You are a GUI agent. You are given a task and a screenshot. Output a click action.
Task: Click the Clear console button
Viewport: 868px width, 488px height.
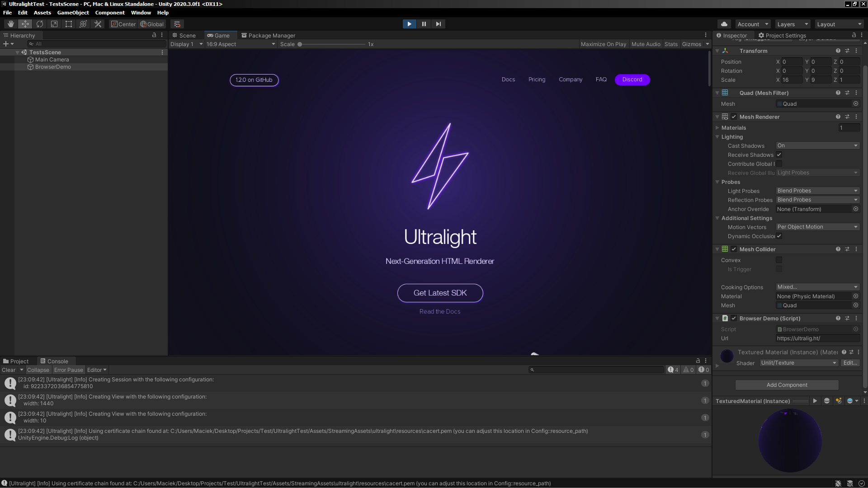pos(9,370)
